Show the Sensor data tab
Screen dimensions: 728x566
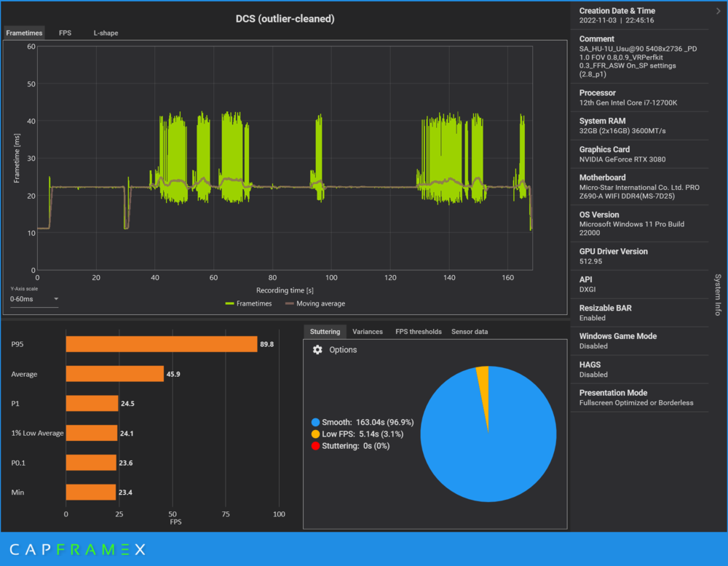[470, 332]
